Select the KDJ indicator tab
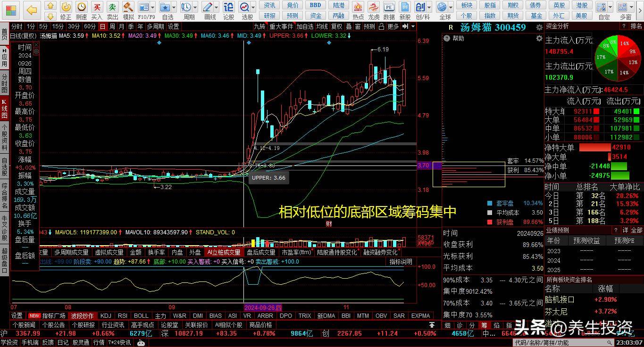Viewport: 644px width, 347px height. pos(106,316)
